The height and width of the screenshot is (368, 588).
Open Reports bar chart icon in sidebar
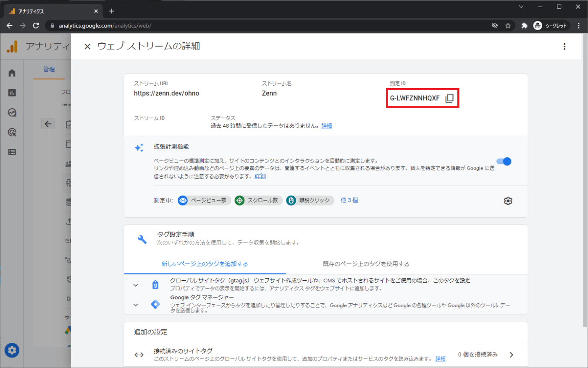[x=12, y=93]
